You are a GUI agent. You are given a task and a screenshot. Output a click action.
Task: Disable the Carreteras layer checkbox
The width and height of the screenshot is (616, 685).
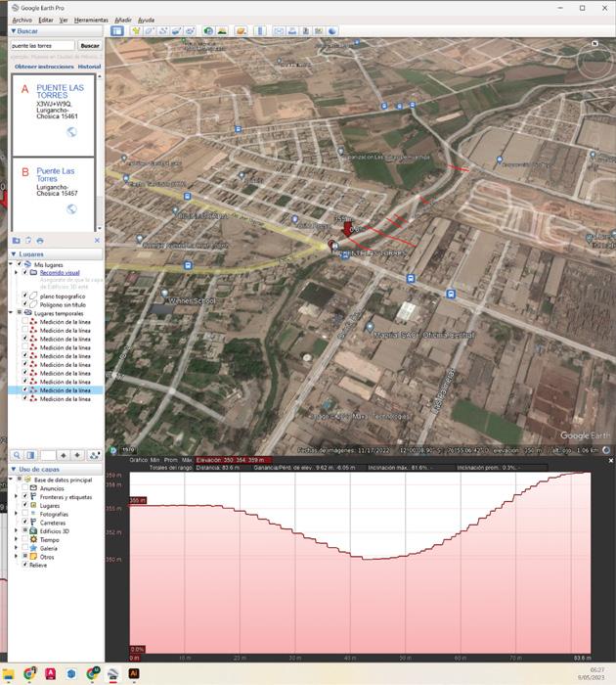[24, 522]
